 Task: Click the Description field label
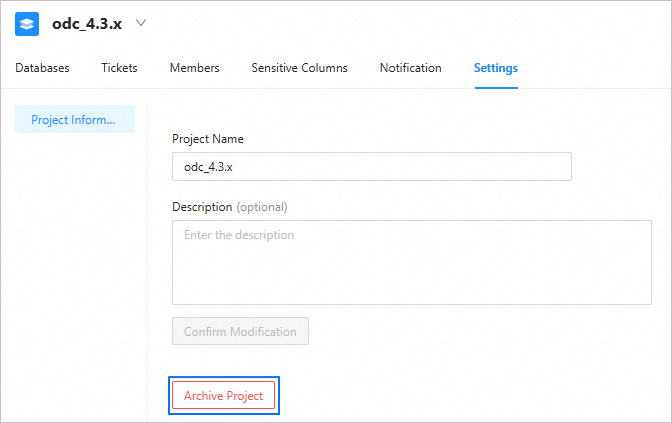(x=201, y=207)
